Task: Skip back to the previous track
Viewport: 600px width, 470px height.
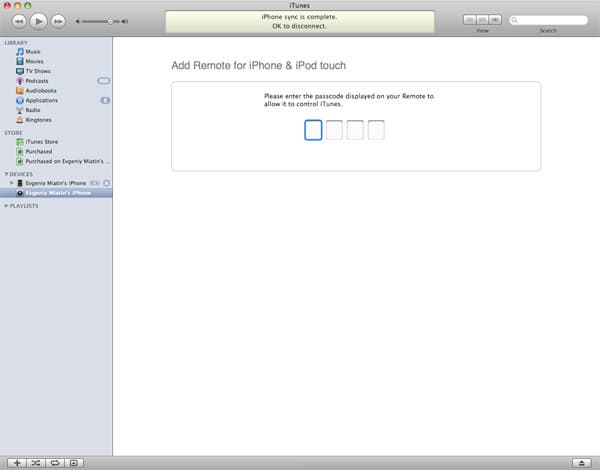Action: [x=19, y=21]
